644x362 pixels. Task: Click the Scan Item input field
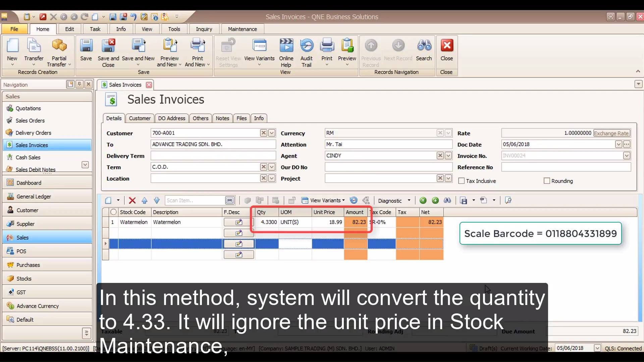[x=195, y=200]
